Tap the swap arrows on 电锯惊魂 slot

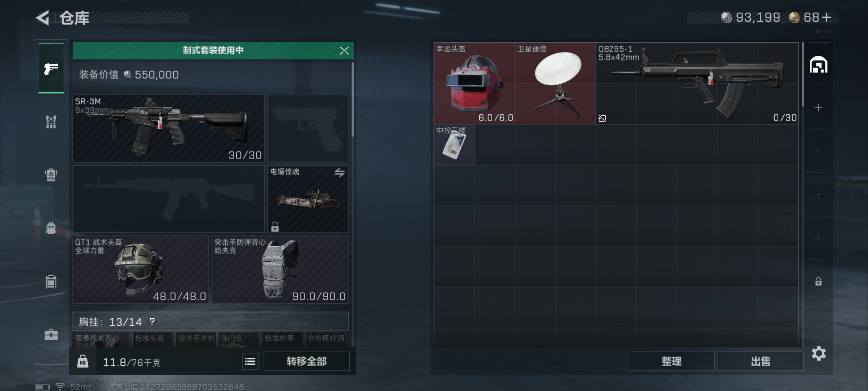tap(339, 173)
